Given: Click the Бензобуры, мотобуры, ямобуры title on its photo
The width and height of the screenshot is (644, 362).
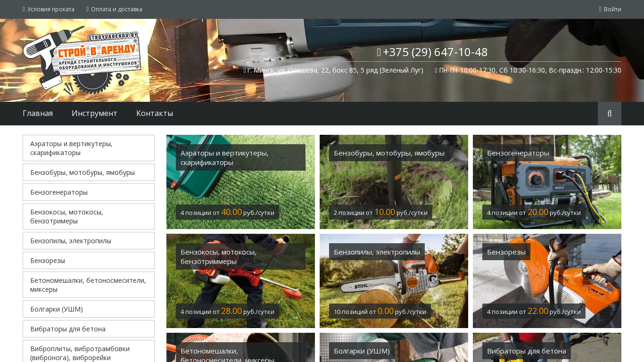Looking at the screenshot, I should 389,153.
